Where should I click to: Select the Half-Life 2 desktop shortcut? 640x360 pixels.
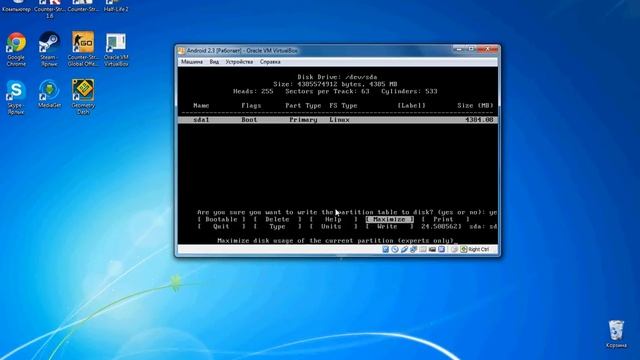[116, 6]
